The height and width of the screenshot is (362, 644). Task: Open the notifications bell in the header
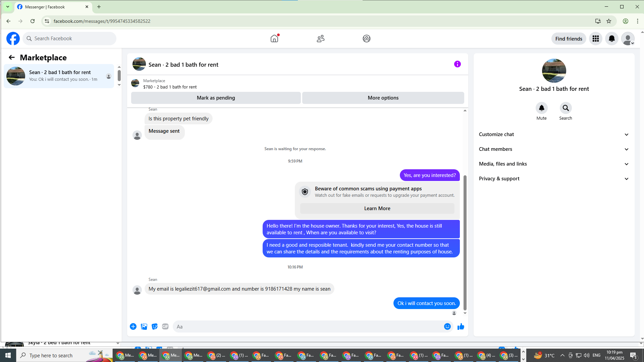coord(612,39)
